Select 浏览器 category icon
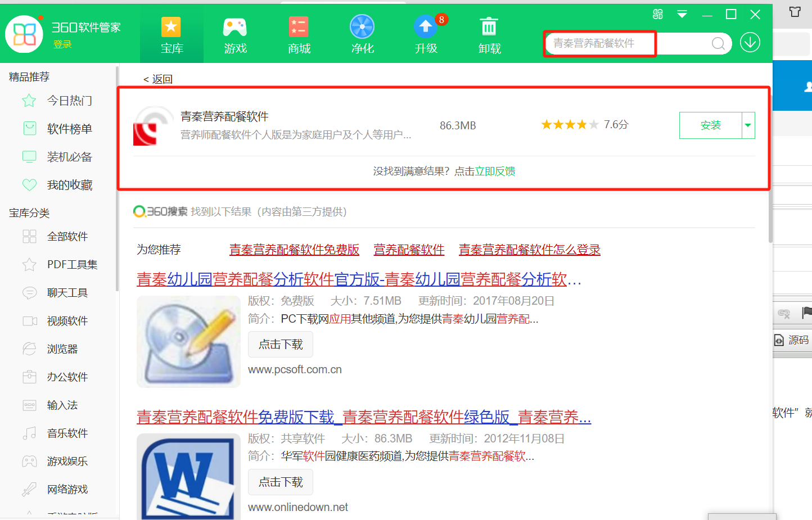812x520 pixels. tap(29, 349)
